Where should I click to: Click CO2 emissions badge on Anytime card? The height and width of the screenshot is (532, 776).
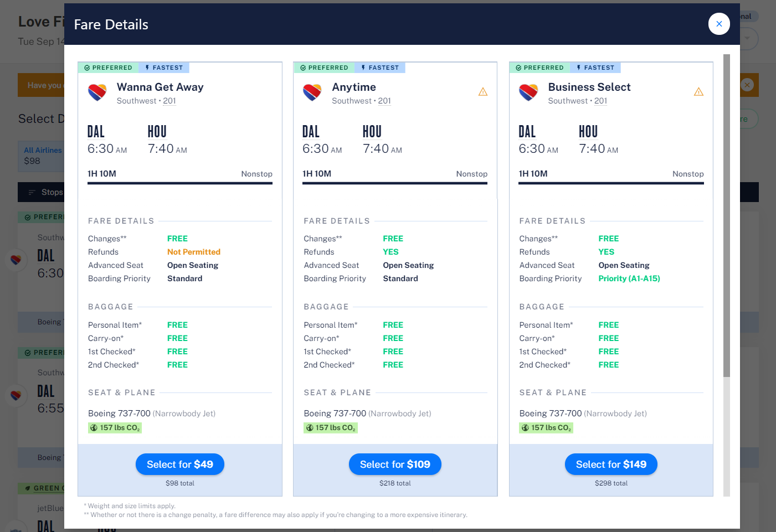click(331, 428)
